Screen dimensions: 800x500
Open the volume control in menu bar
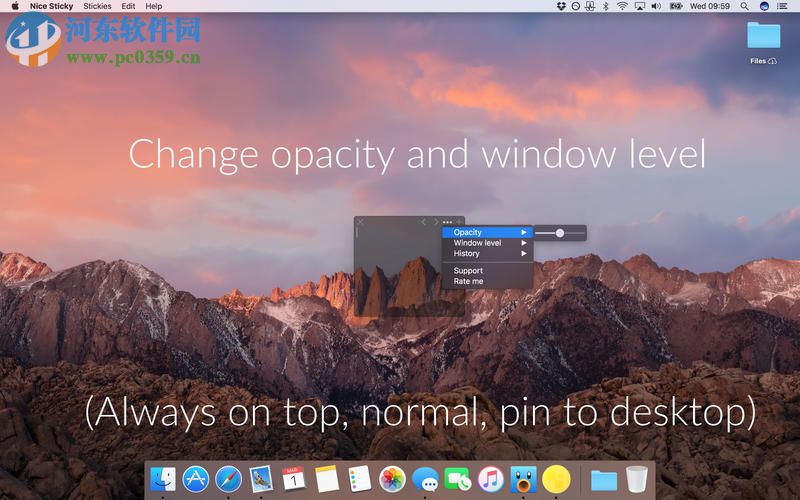pyautogui.click(x=656, y=6)
